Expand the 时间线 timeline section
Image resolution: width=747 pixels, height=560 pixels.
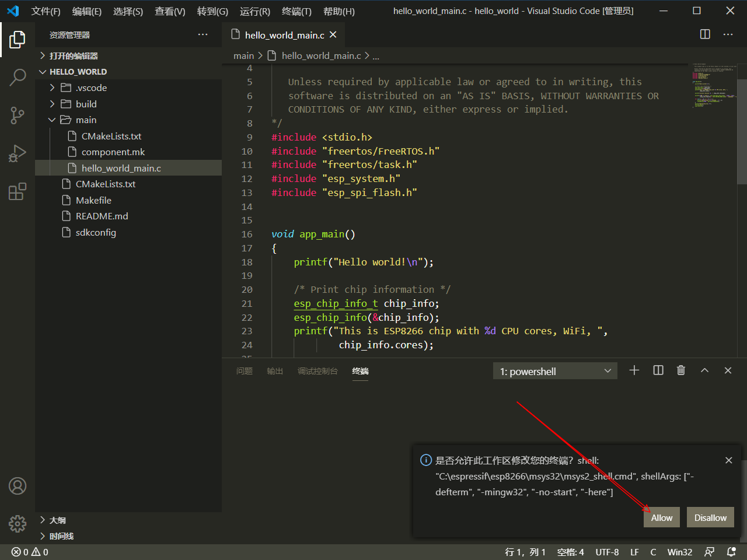coord(128,536)
